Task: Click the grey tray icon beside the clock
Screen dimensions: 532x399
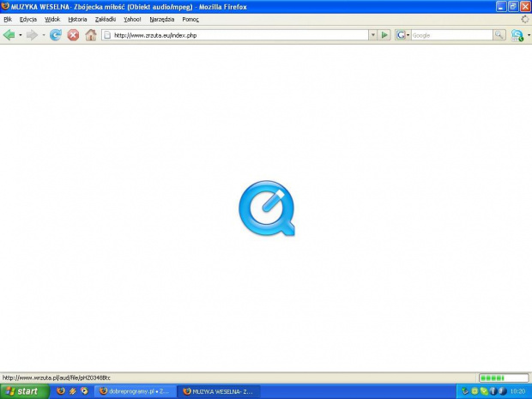Action: pos(503,391)
